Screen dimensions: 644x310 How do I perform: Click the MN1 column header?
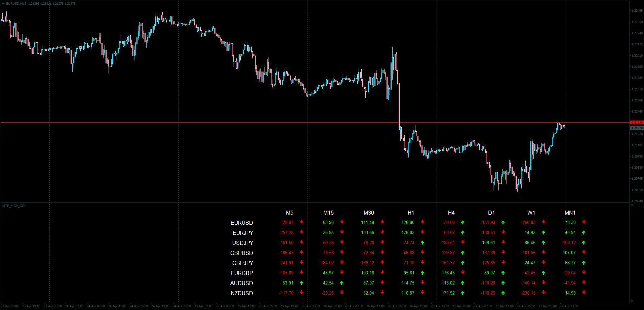tap(570, 213)
